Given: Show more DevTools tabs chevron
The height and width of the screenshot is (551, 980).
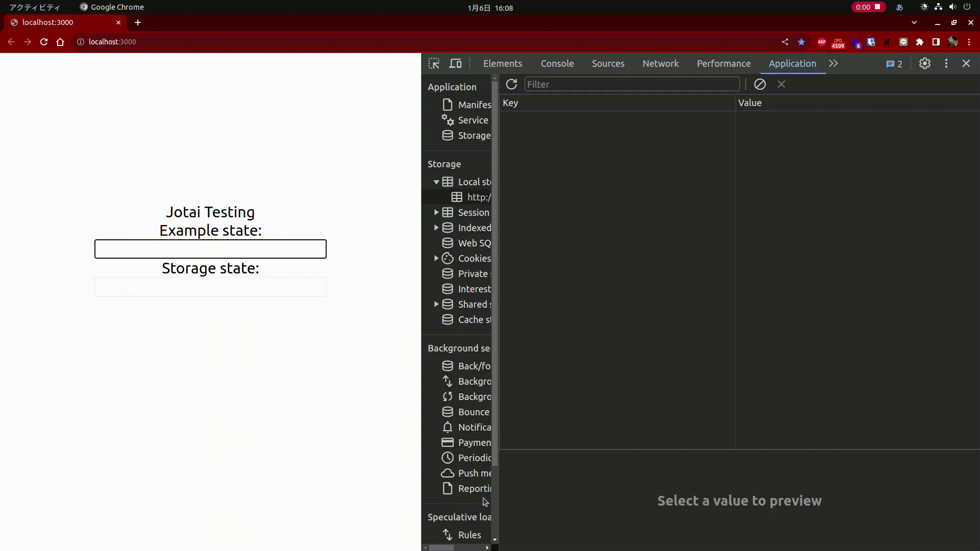Looking at the screenshot, I should click(x=834, y=64).
